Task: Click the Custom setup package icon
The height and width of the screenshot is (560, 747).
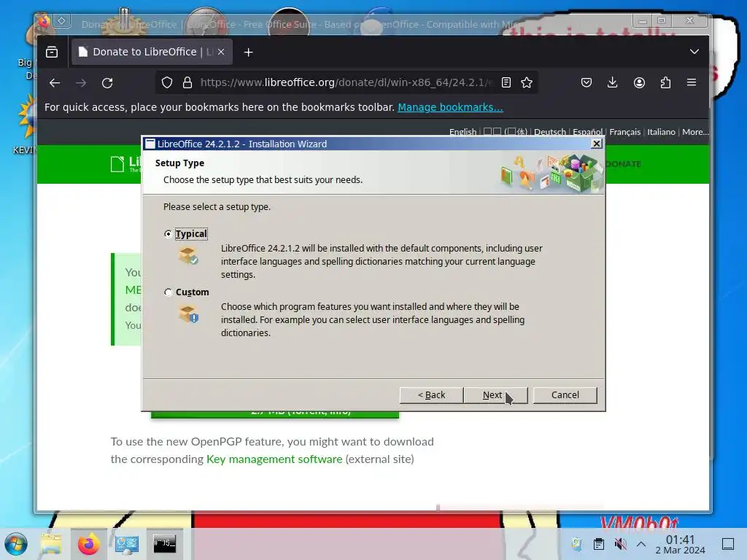Action: point(188,314)
